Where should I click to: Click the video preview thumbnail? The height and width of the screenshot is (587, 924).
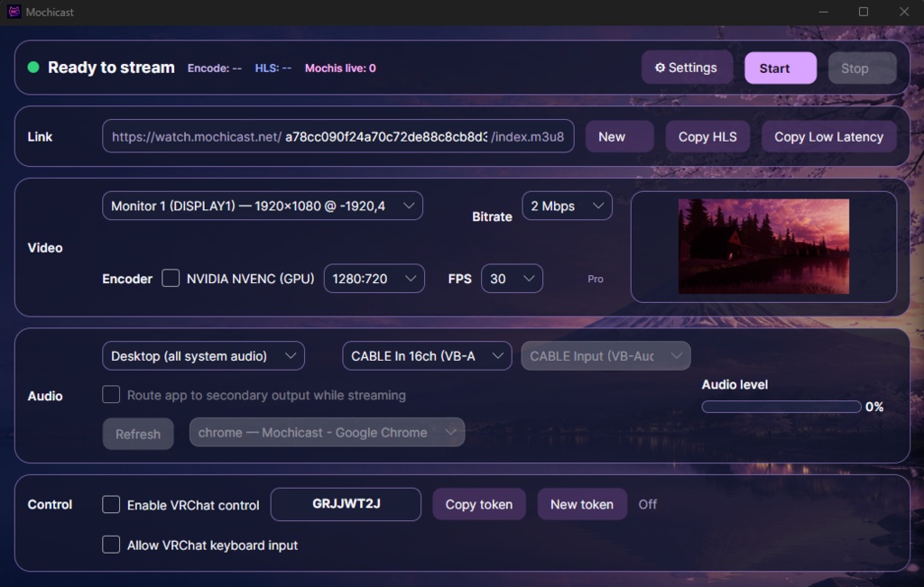point(763,246)
